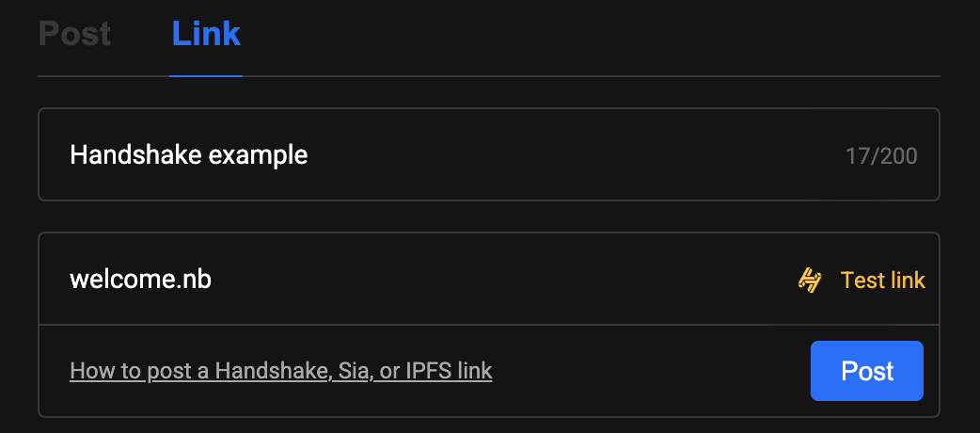Place cursor on the welcome.nb text
The image size is (980, 433).
click(x=140, y=280)
